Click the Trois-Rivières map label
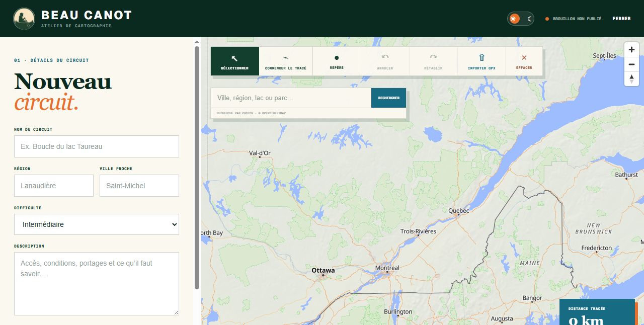644x325 pixels. (x=418, y=231)
